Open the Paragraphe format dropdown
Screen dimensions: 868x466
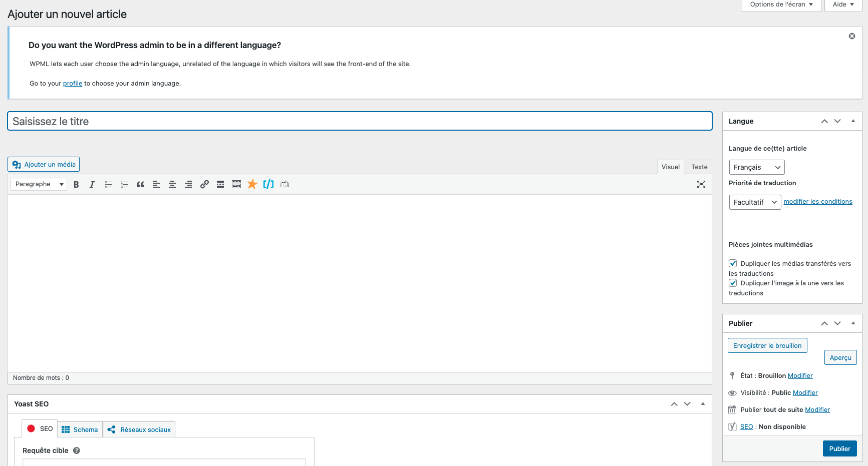tap(39, 184)
